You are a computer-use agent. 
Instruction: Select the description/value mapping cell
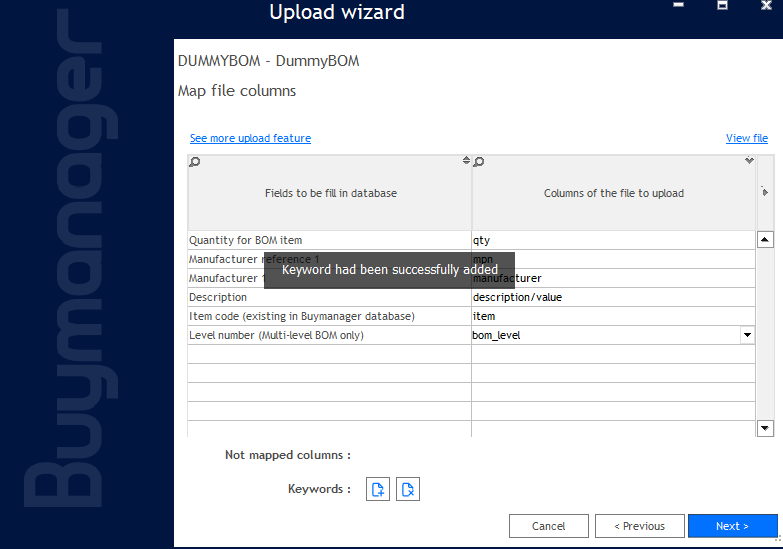[612, 297]
